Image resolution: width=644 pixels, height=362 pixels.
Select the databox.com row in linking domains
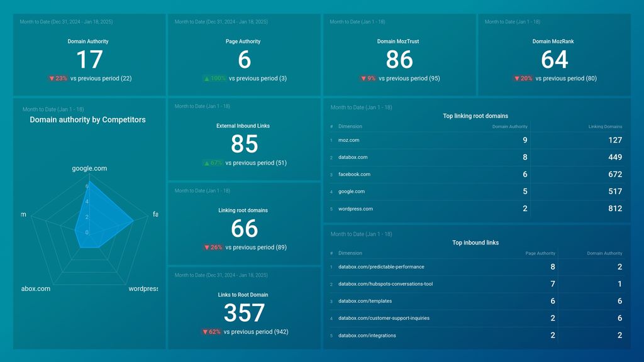click(477, 157)
